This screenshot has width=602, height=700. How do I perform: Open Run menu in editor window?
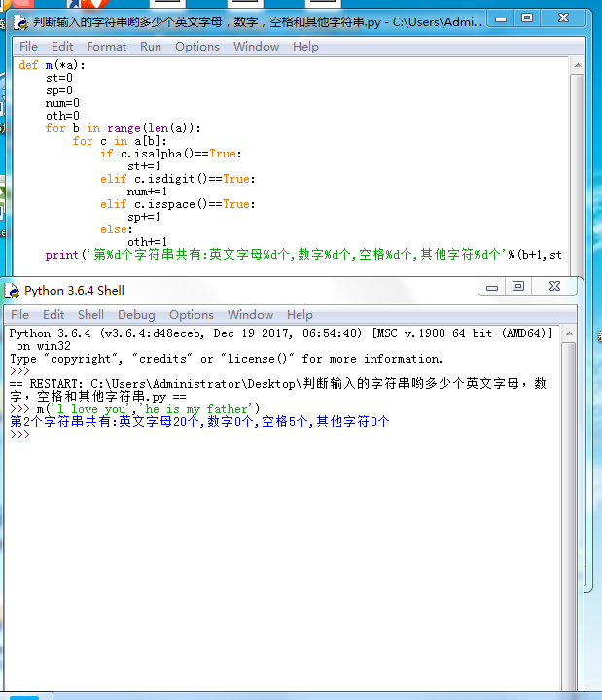tap(151, 47)
